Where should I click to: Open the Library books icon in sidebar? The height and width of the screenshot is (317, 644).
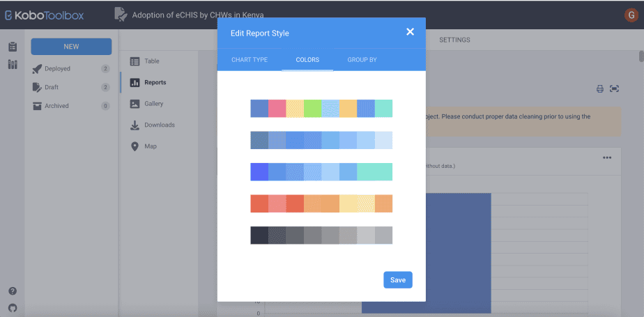[x=13, y=65]
